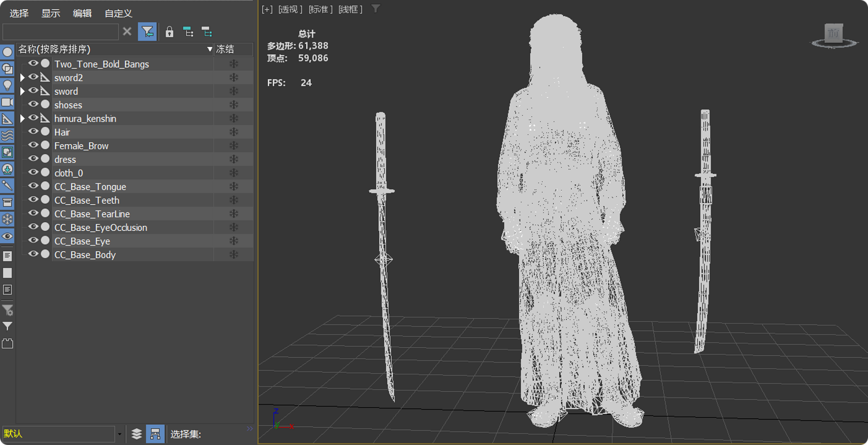
Task: Toggle visibility of the sword object
Action: [33, 91]
